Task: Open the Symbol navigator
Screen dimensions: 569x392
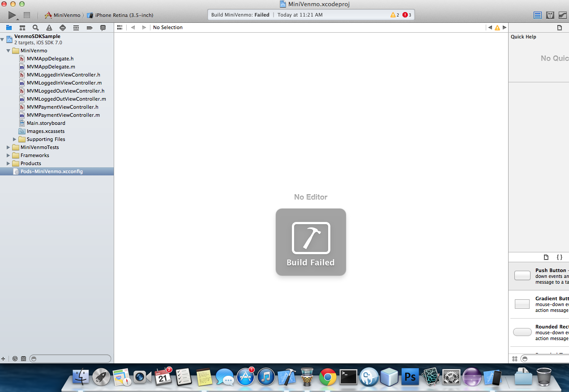Action: pyautogui.click(x=22, y=28)
